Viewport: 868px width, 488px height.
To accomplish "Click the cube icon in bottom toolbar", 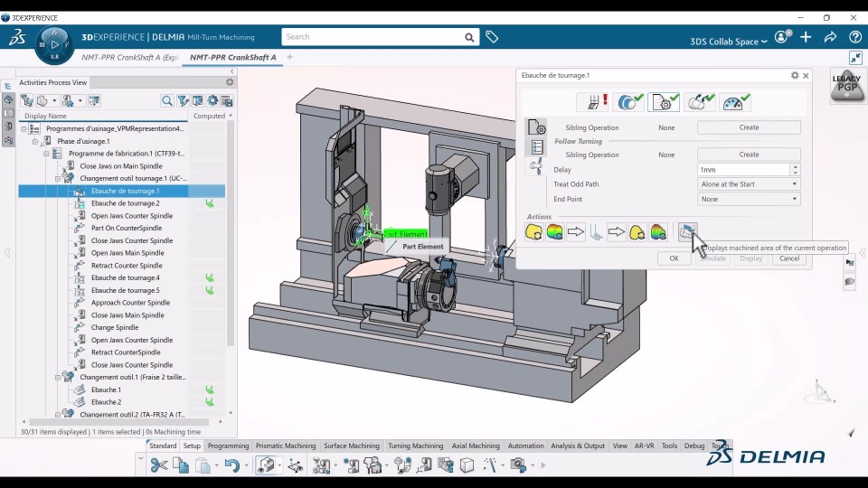I will 467,465.
